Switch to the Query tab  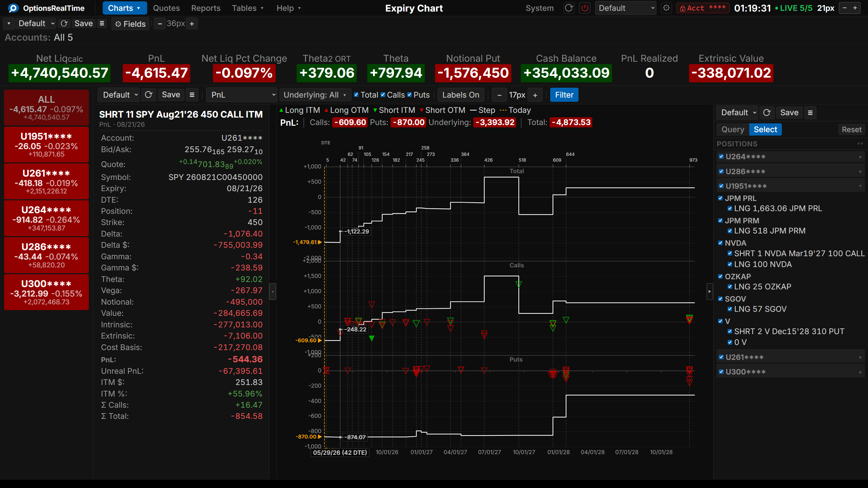click(x=733, y=129)
